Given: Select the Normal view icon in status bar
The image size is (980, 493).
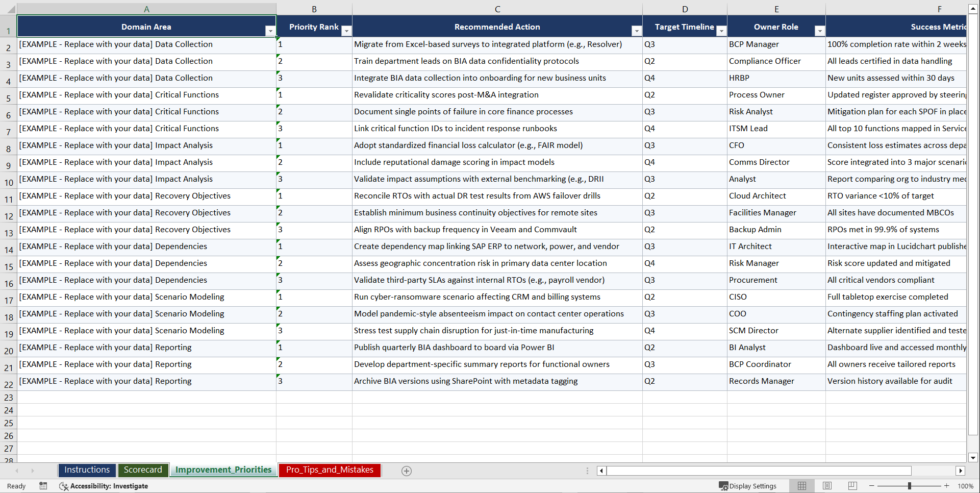Looking at the screenshot, I should point(801,486).
